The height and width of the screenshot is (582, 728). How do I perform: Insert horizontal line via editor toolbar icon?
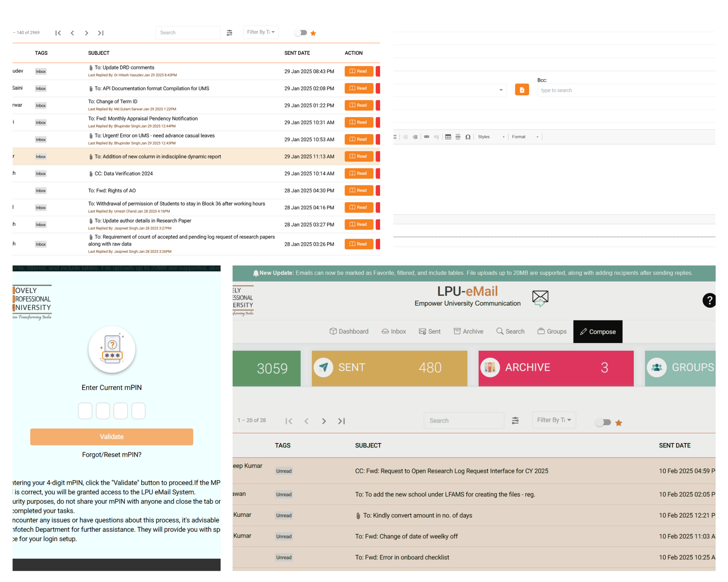458,137
